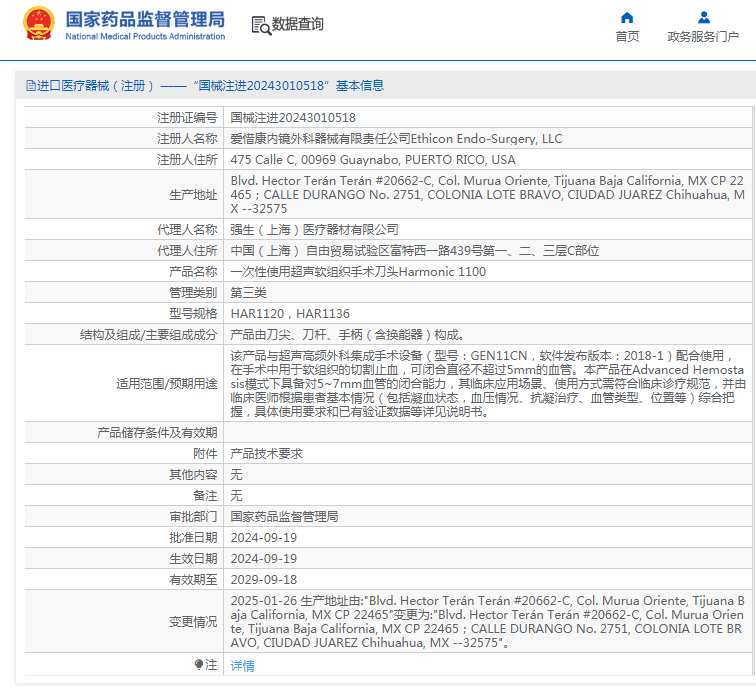756x687 pixels.
Task: Click the bulb icon beside 注
Action: point(199,665)
